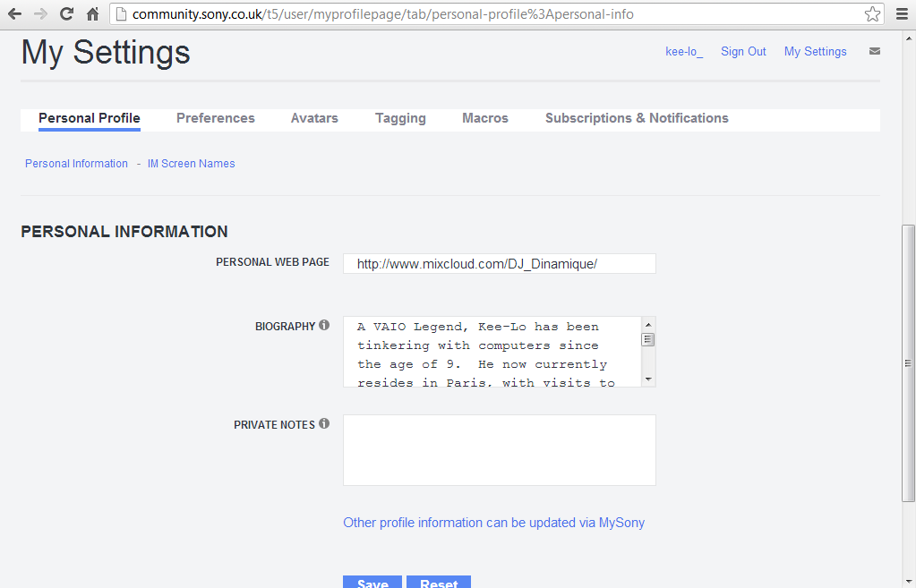Click the browser back arrow
Viewport: 916px width, 588px height.
(14, 14)
